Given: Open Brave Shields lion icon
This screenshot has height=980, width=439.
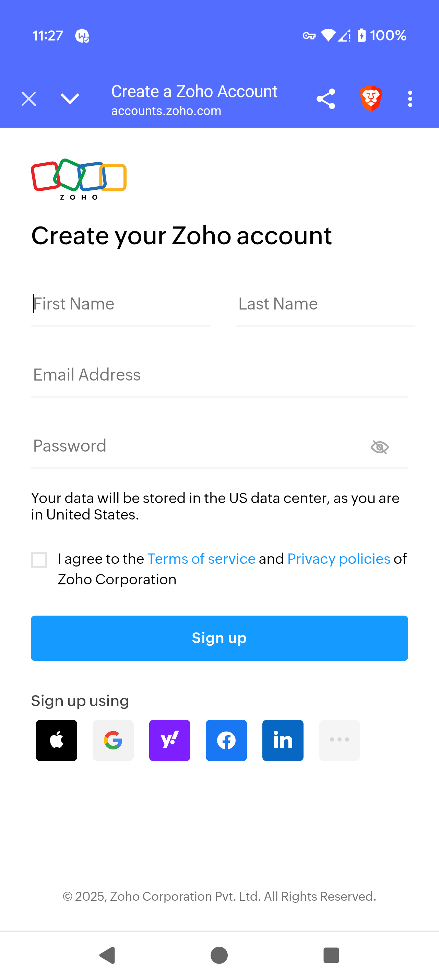Looking at the screenshot, I should [371, 98].
